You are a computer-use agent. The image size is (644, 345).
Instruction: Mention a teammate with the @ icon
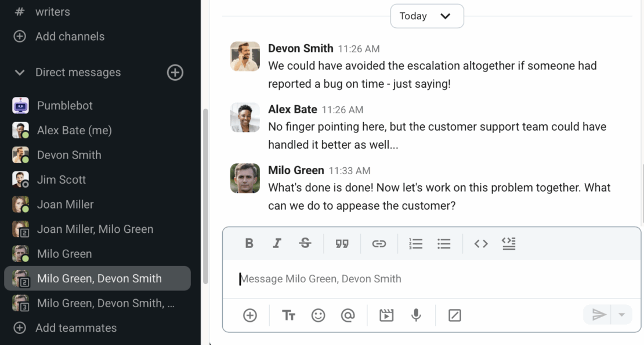point(348,315)
